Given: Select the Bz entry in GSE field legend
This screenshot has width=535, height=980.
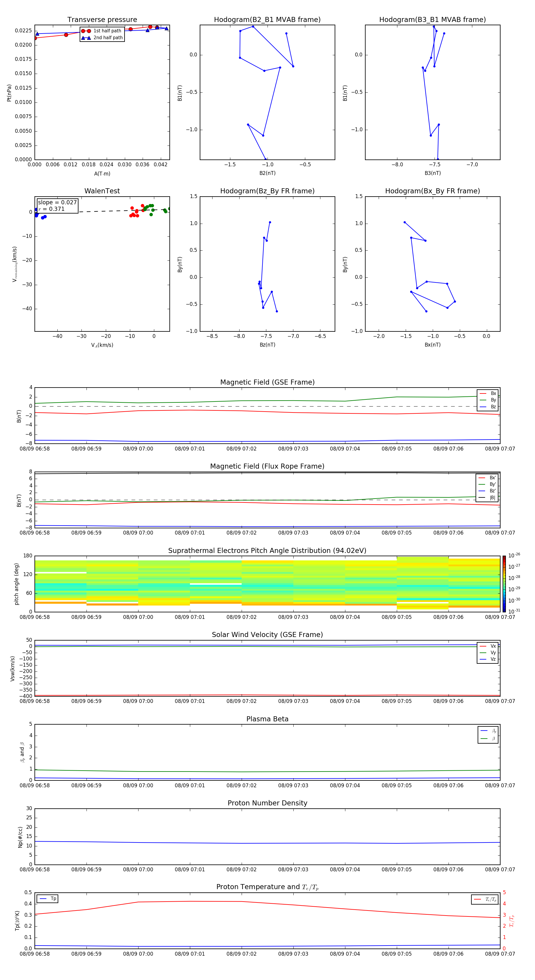Looking at the screenshot, I should pyautogui.click(x=488, y=407).
